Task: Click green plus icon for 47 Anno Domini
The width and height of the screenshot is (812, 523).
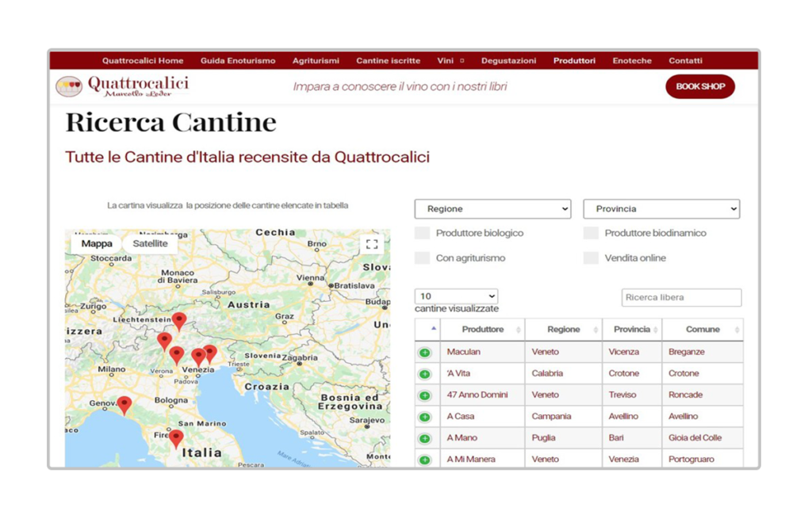Action: coord(425,395)
